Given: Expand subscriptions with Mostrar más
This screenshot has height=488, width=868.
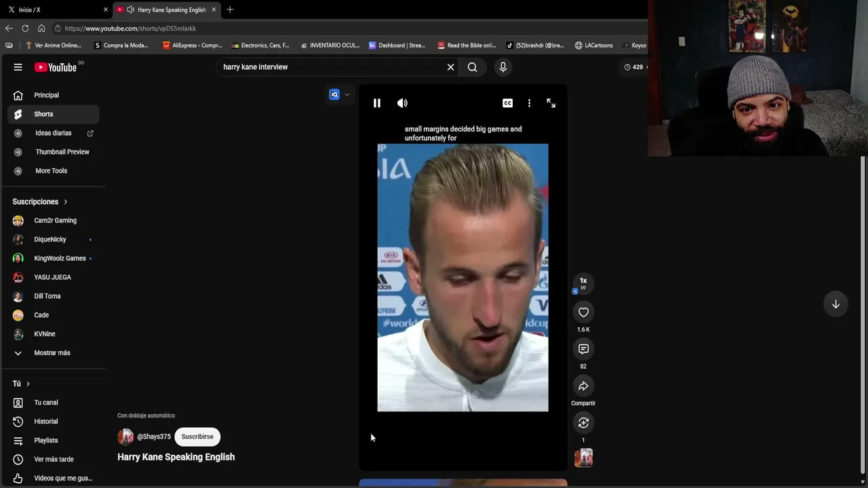Looking at the screenshot, I should click(53, 353).
